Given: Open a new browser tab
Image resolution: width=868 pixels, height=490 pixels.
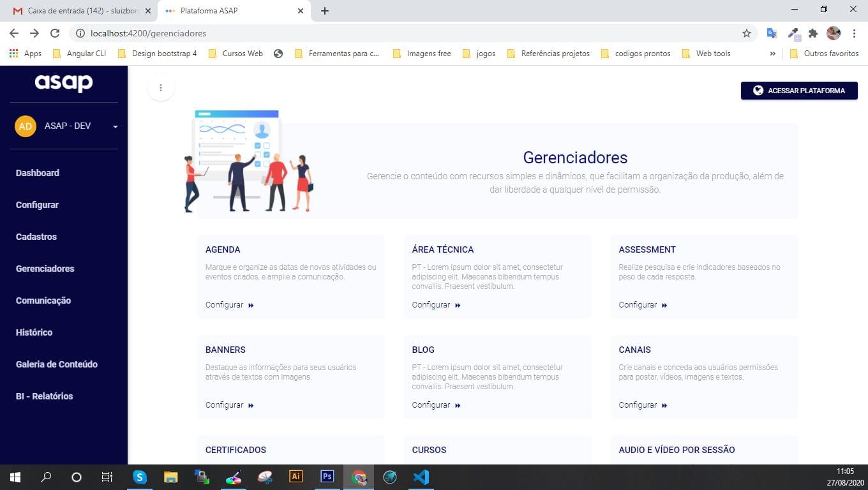Looking at the screenshot, I should click(324, 11).
